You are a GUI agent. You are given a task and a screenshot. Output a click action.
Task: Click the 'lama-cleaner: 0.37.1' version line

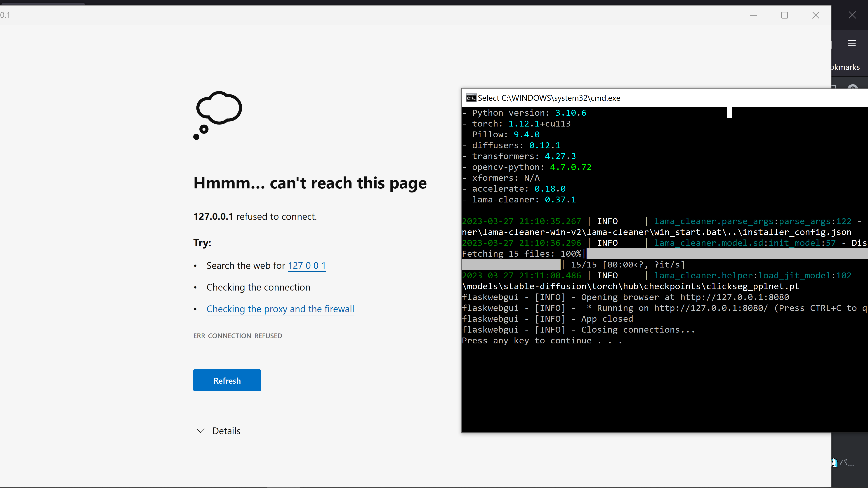[x=519, y=200]
